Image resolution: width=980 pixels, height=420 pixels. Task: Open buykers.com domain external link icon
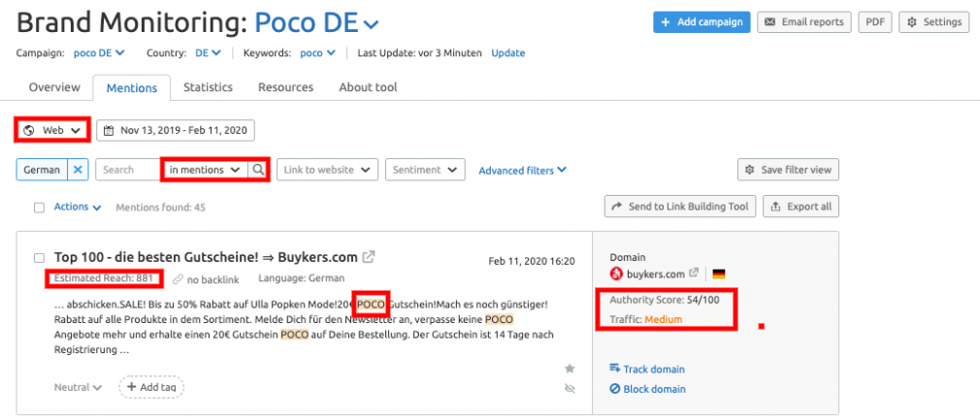pos(694,274)
